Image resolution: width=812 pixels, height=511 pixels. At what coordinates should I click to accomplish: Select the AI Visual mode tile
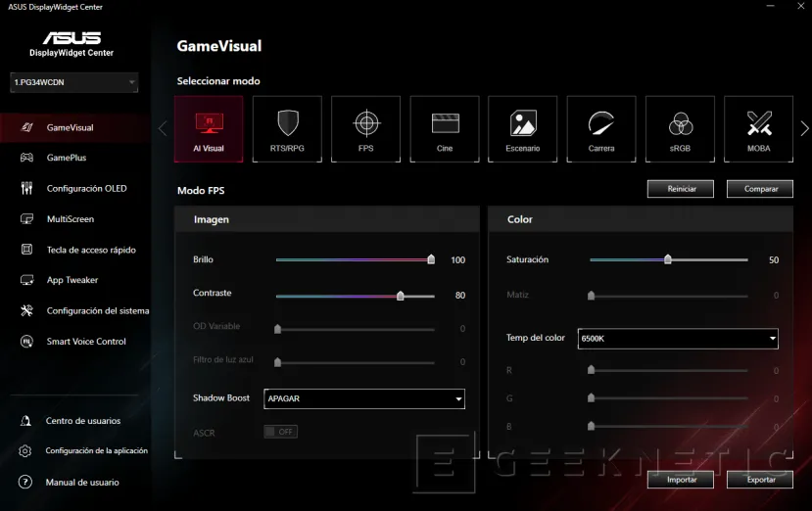[209, 129]
